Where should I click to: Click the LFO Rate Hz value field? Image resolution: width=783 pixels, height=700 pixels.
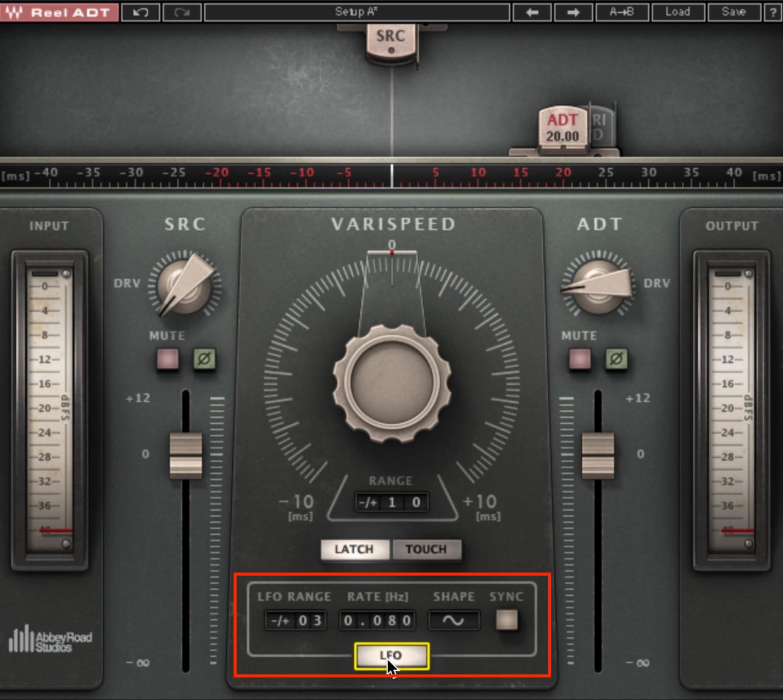point(377,621)
